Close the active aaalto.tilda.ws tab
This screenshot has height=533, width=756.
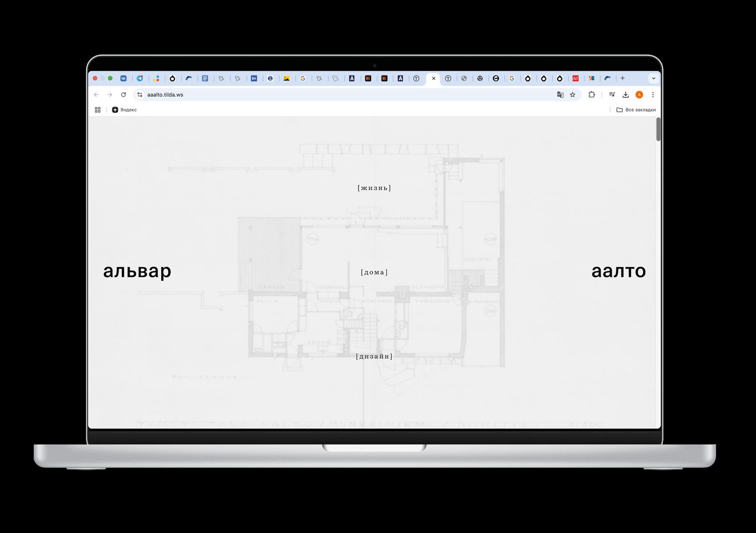tap(434, 78)
